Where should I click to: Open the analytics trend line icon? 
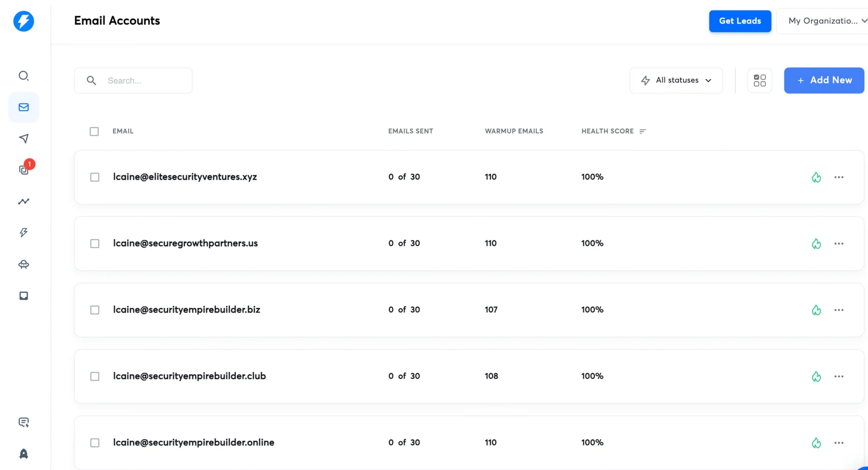pos(23,201)
